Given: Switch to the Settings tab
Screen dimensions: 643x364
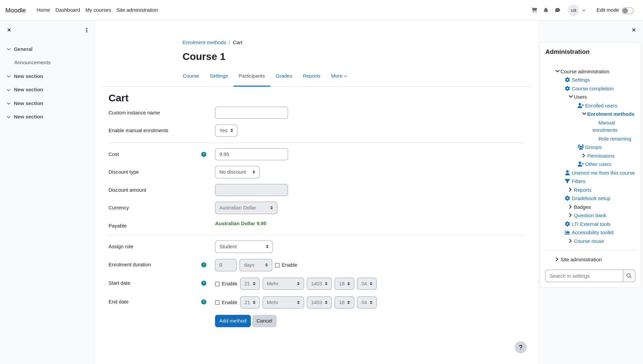Looking at the screenshot, I should 219,76.
